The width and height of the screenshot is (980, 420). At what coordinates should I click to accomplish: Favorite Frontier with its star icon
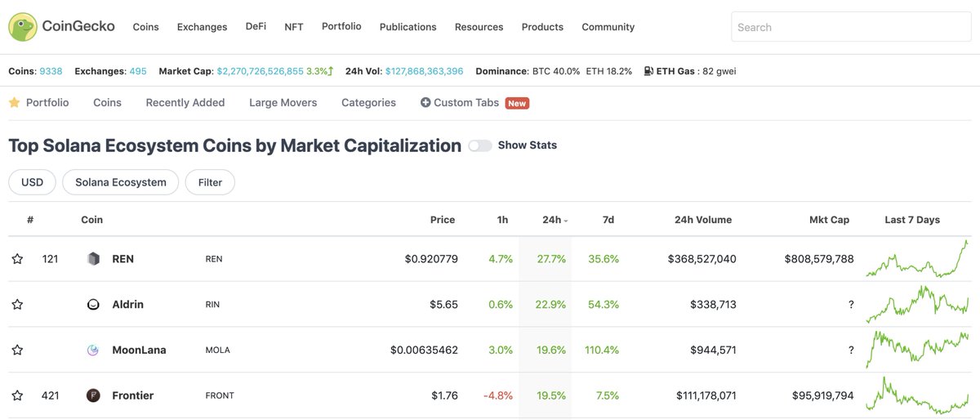17,395
